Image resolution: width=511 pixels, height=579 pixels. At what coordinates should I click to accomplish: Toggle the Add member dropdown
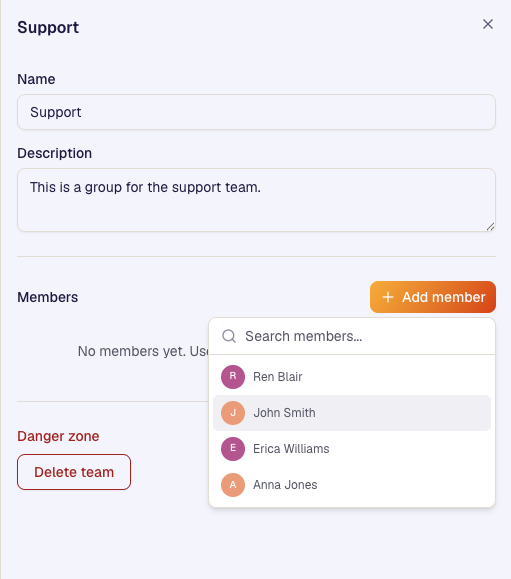click(x=433, y=297)
